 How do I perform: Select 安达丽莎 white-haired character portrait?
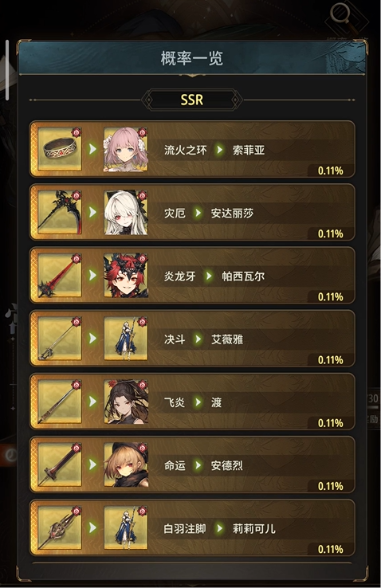click(126, 212)
